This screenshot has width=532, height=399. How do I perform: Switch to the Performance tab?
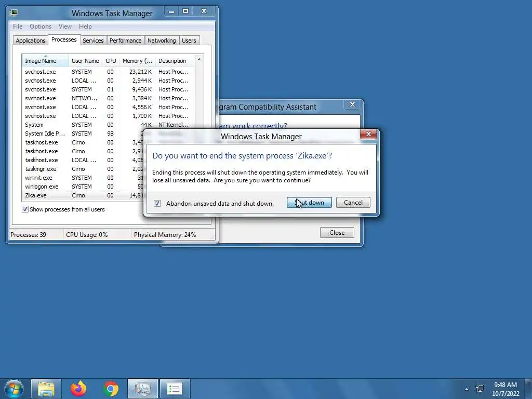[126, 41]
